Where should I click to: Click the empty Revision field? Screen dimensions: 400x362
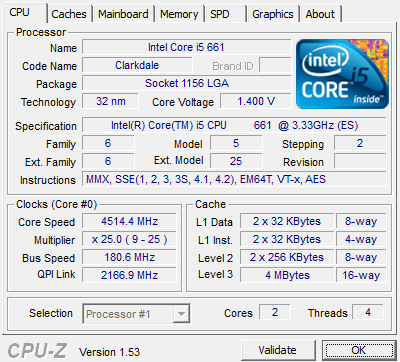coord(360,161)
